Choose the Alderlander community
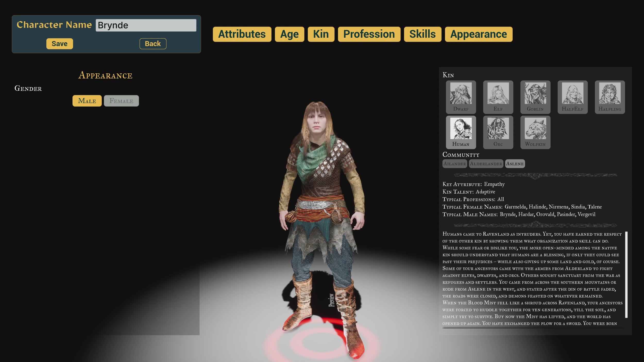The height and width of the screenshot is (362, 644). pos(486,164)
